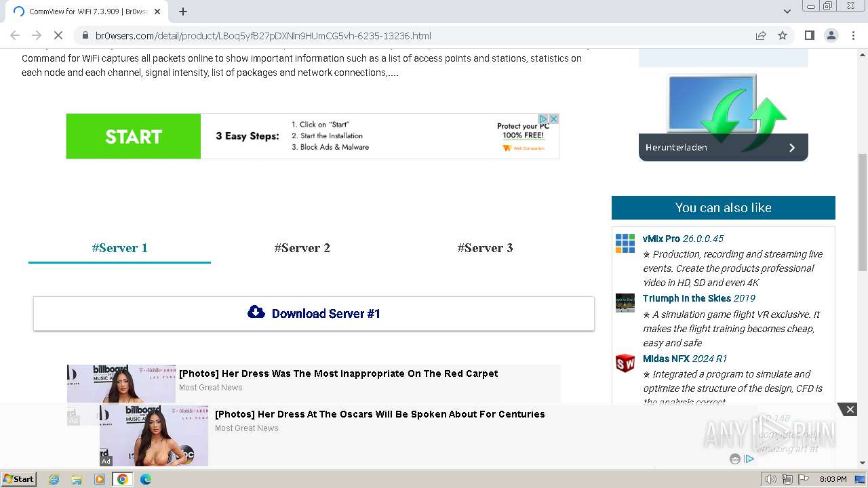The image size is (868, 488).
Task: Click sticky ad billboard photo thumbnail
Action: click(x=154, y=436)
